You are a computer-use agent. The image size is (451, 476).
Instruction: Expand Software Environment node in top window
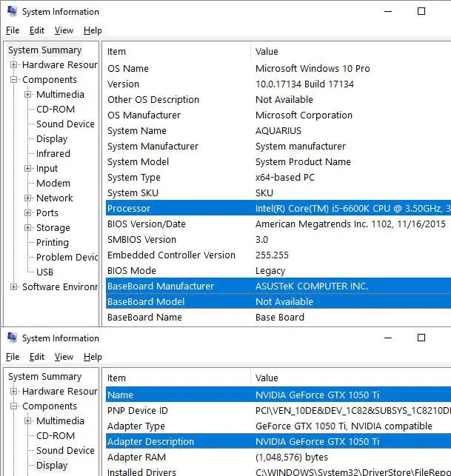click(13, 287)
